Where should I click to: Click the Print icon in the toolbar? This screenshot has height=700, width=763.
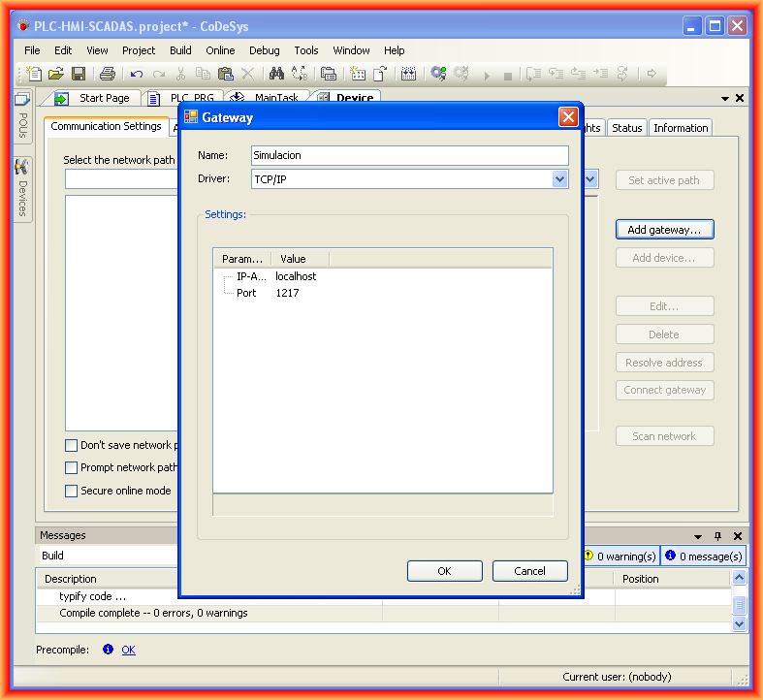pos(108,74)
